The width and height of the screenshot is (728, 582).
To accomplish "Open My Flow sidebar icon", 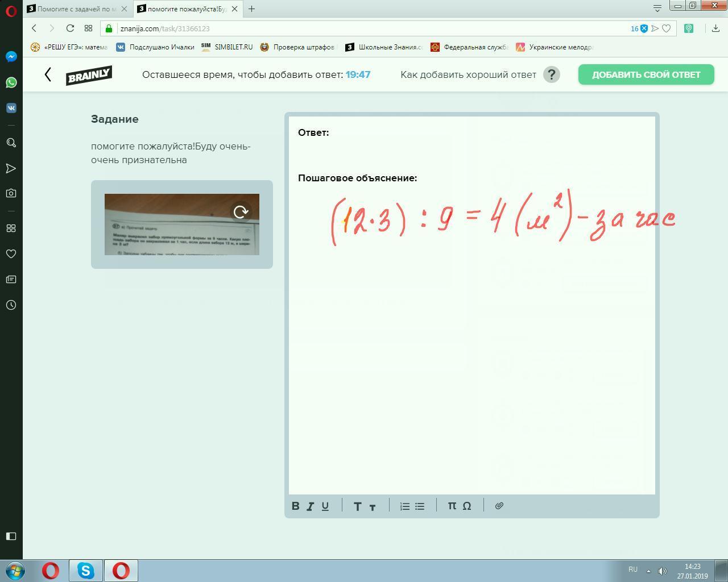I will click(x=11, y=168).
